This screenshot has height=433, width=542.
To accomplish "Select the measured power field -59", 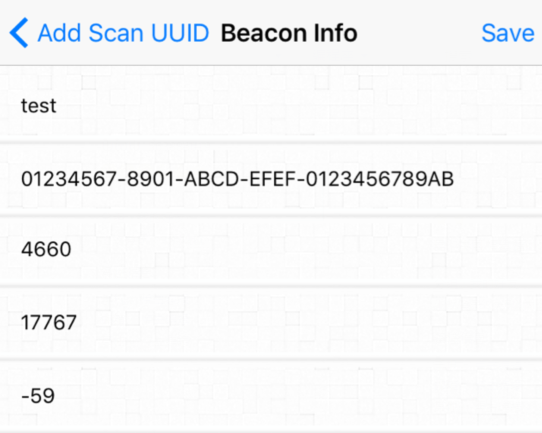I will (x=271, y=396).
